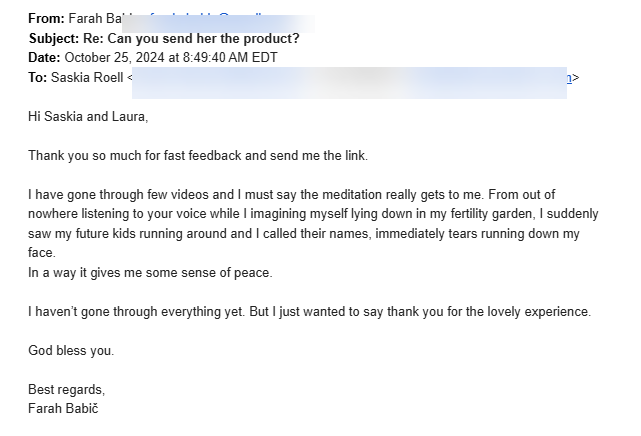Click the recipient name 'Saskia Roell'
The image size is (641, 436).
(x=87, y=76)
